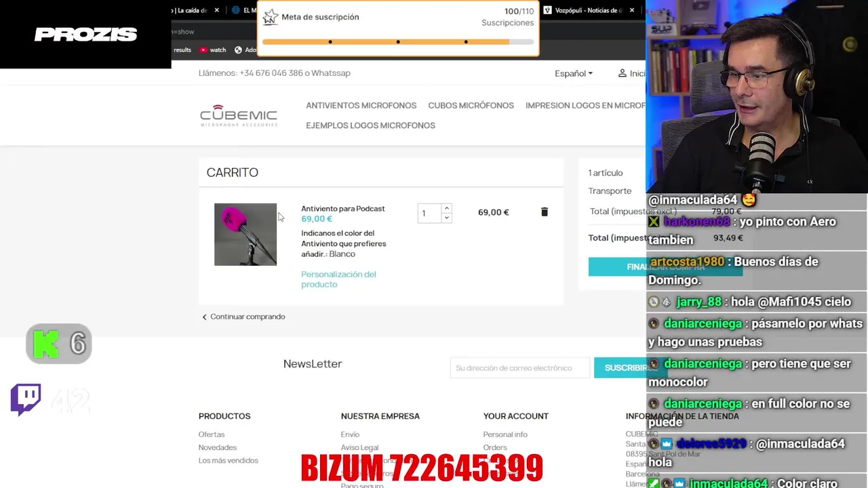This screenshot has height=488, width=868.
Task: Click the Prozis logo banner
Action: 85,34
